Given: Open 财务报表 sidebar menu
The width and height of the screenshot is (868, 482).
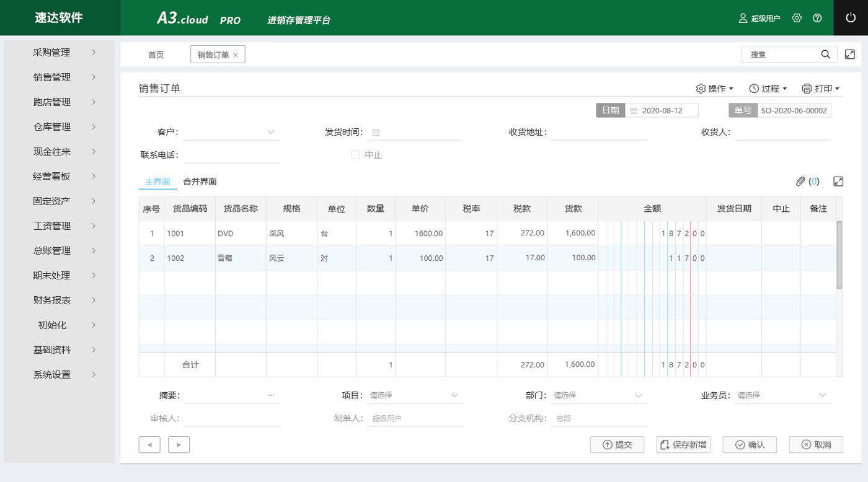Looking at the screenshot, I should (59, 300).
